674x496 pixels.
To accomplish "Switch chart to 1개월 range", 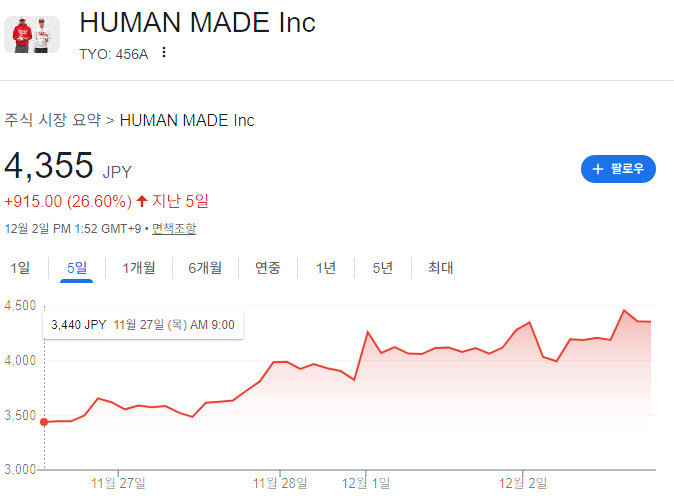I will point(139,268).
